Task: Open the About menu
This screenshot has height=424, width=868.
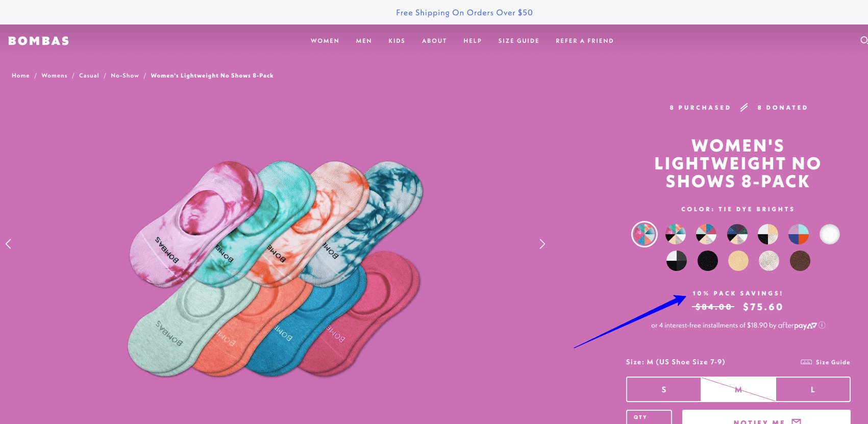Action: tap(434, 41)
